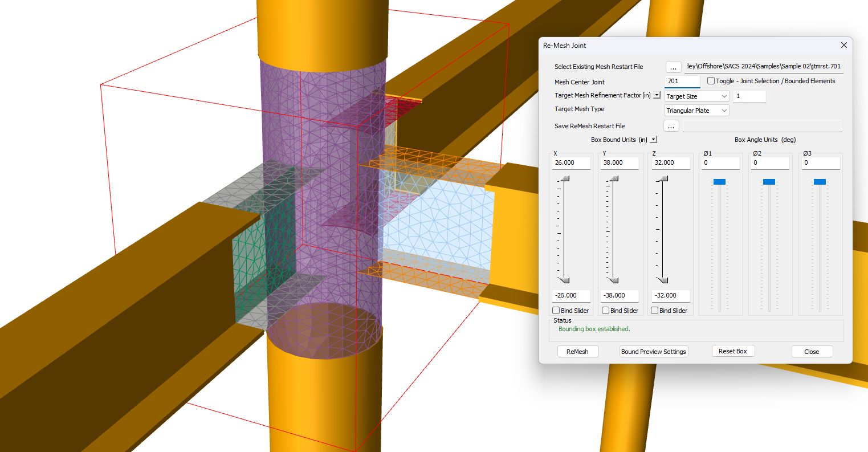Click browse button for Existing Mesh Restart File
This screenshot has width=868, height=452.
coord(673,67)
